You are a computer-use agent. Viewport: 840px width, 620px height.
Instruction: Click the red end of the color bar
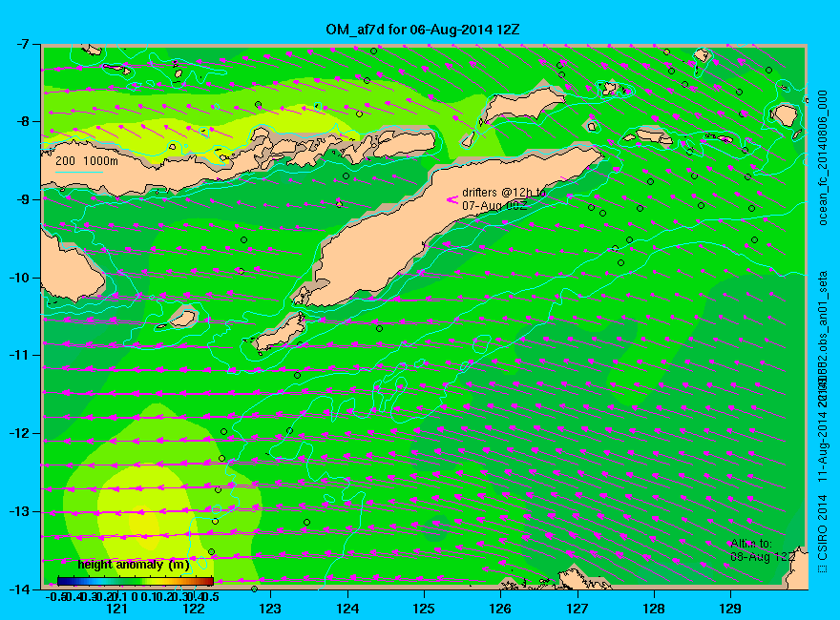209,581
